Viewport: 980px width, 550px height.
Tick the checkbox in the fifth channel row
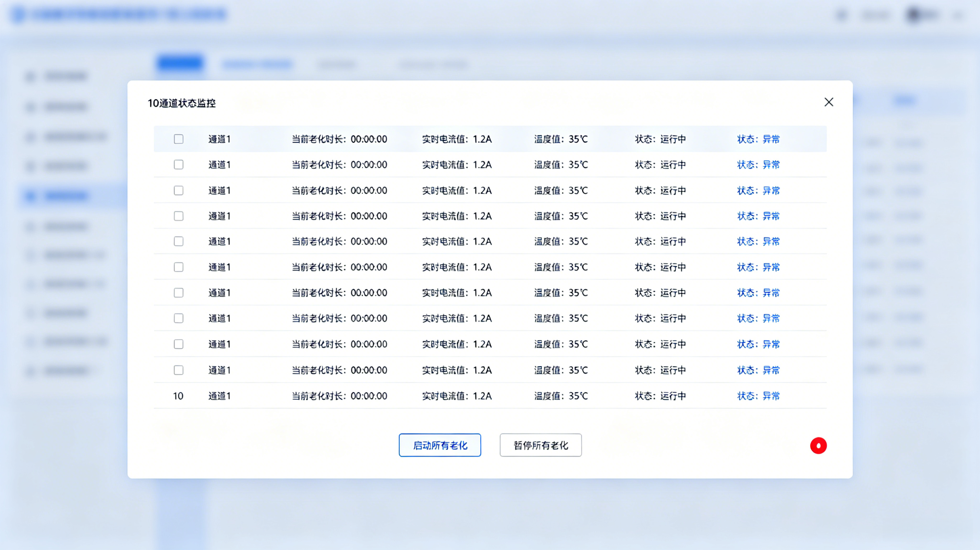178,242
